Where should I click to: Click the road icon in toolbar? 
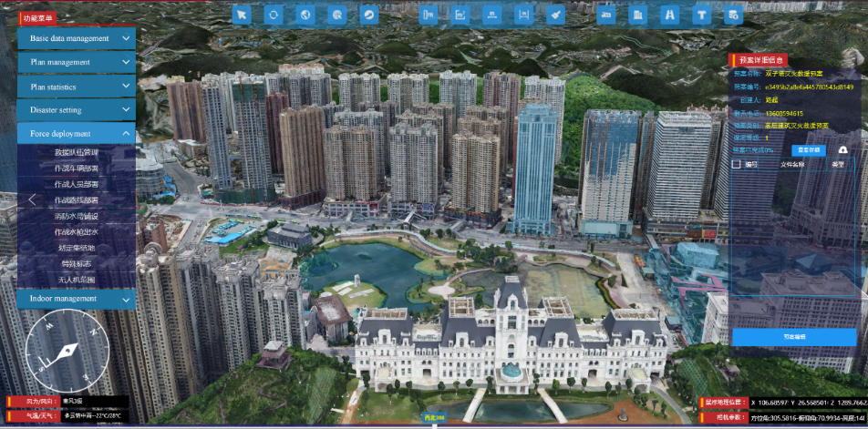[x=670, y=15]
